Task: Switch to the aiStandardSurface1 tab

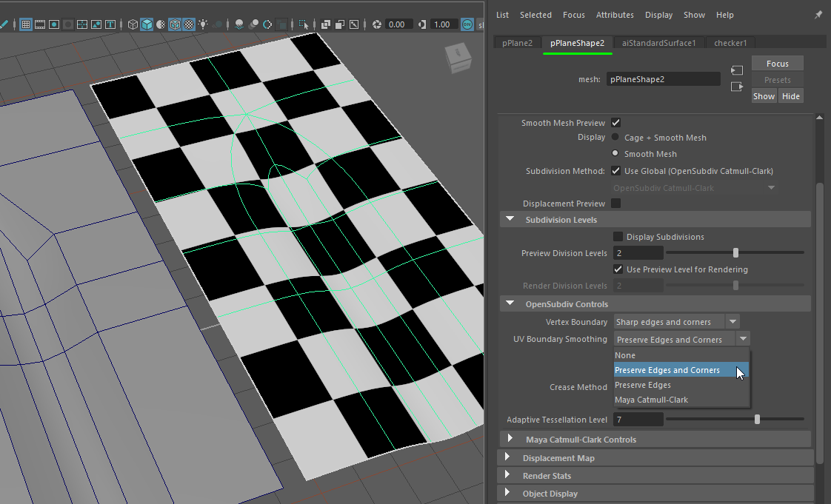Action: [x=658, y=43]
